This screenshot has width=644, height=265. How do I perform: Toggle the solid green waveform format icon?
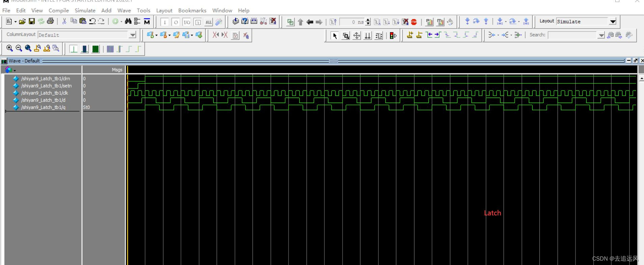pos(96,49)
